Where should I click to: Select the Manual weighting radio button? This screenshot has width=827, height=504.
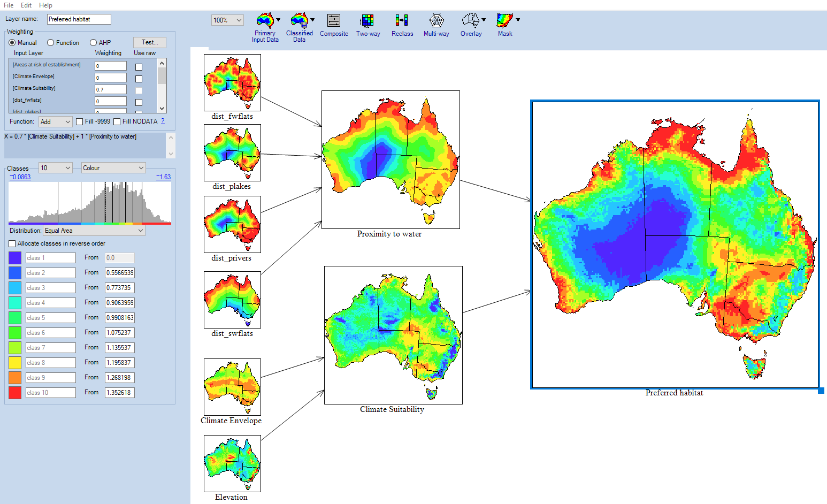[12, 43]
